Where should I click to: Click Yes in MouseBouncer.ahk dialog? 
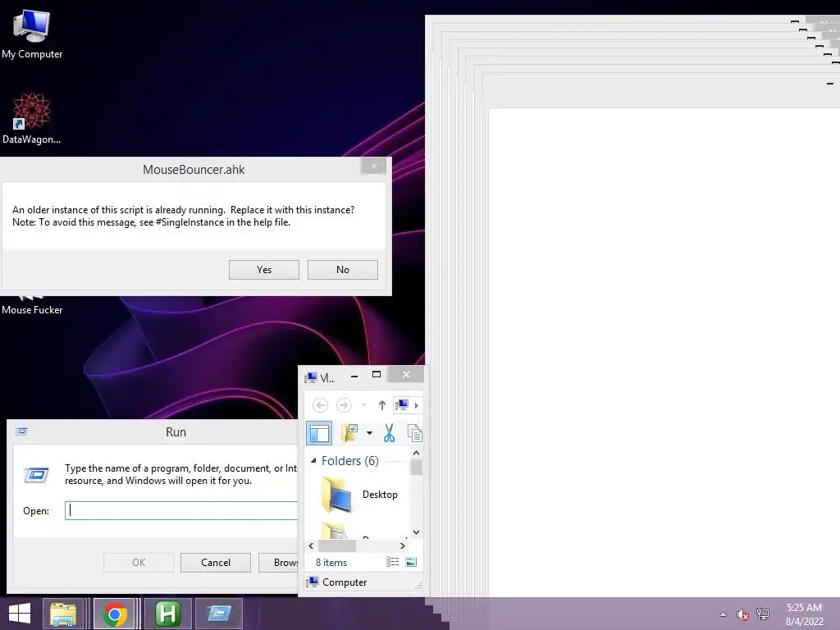coord(263,269)
